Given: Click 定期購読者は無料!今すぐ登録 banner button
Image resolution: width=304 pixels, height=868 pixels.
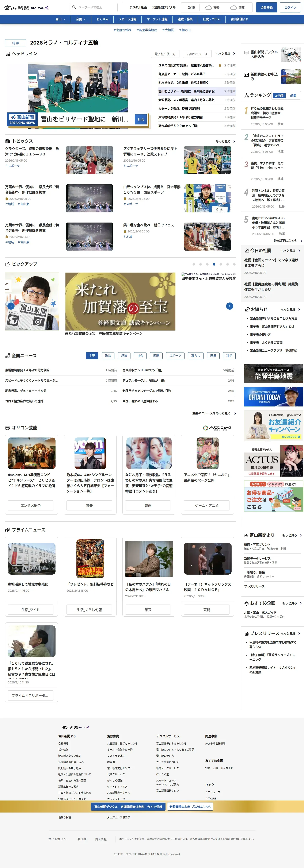Looking at the screenshot, I should [x=128, y=807].
